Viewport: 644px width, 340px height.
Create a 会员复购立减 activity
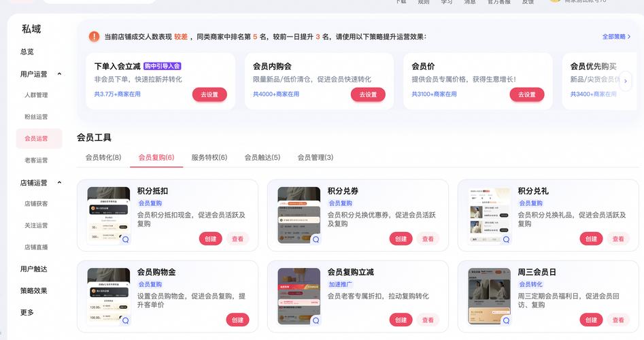point(401,320)
